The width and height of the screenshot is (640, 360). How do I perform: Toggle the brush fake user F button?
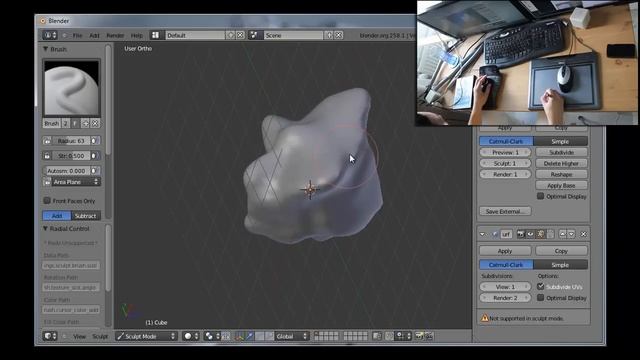coord(75,123)
